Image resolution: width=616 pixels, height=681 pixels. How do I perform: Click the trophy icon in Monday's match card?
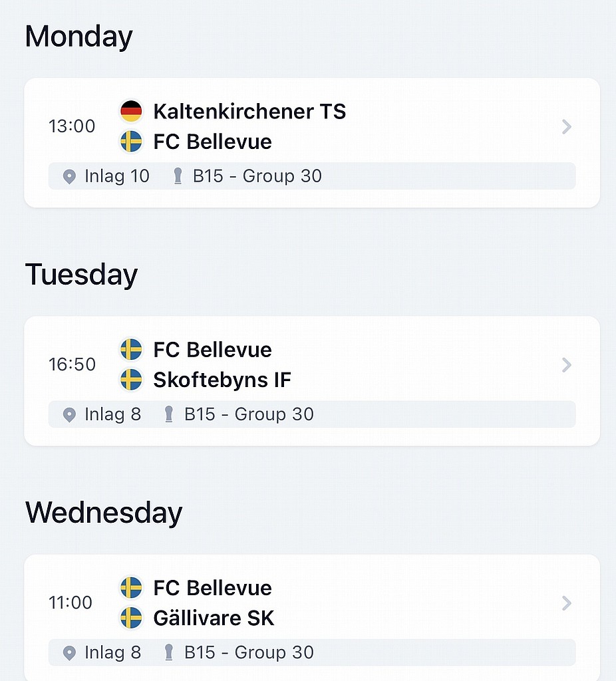point(178,176)
